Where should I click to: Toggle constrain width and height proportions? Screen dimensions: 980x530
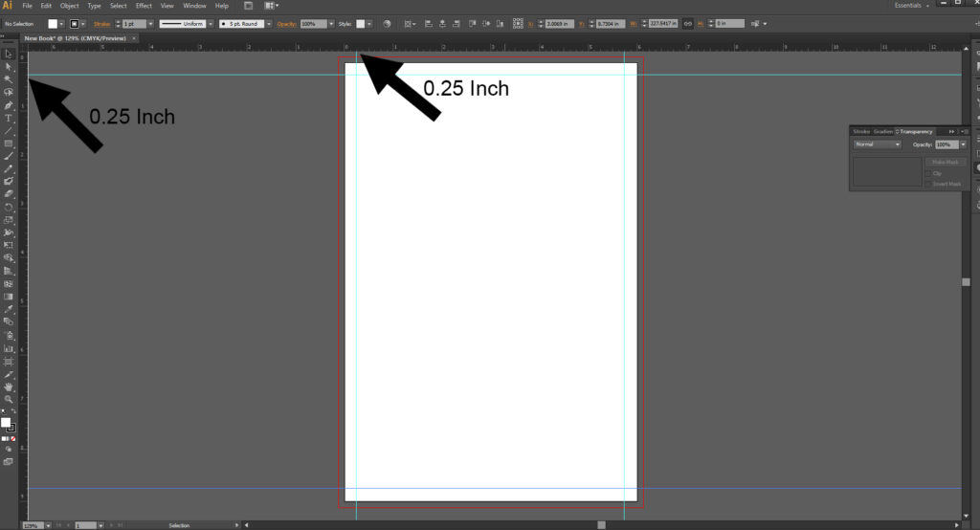(687, 24)
